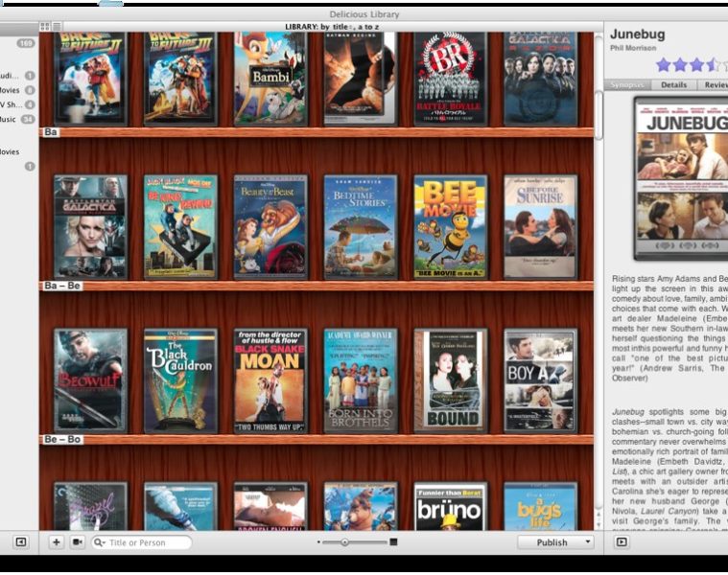
Task: Click the magnifier icon in search field
Action: pyautogui.click(x=100, y=542)
